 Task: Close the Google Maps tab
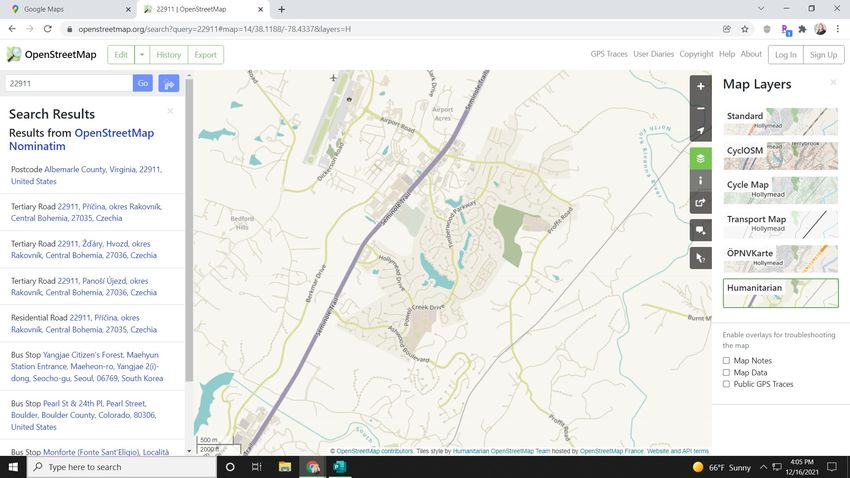click(128, 9)
